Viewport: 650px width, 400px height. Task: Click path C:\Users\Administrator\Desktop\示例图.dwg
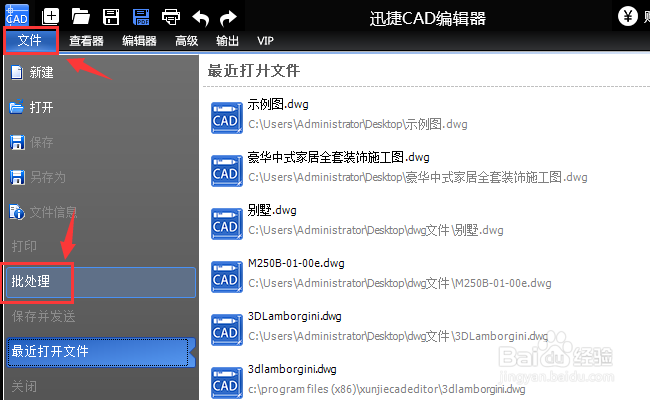click(358, 124)
